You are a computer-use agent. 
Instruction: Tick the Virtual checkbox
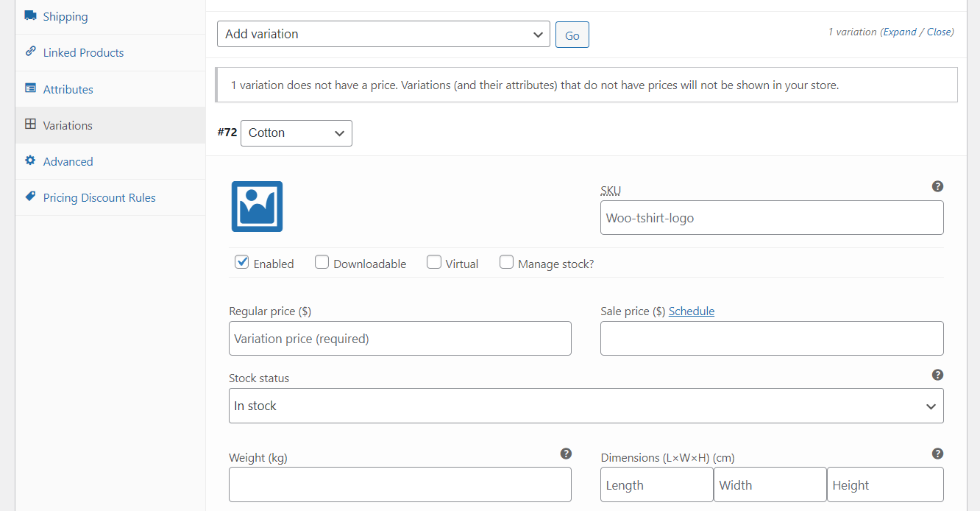coord(434,262)
